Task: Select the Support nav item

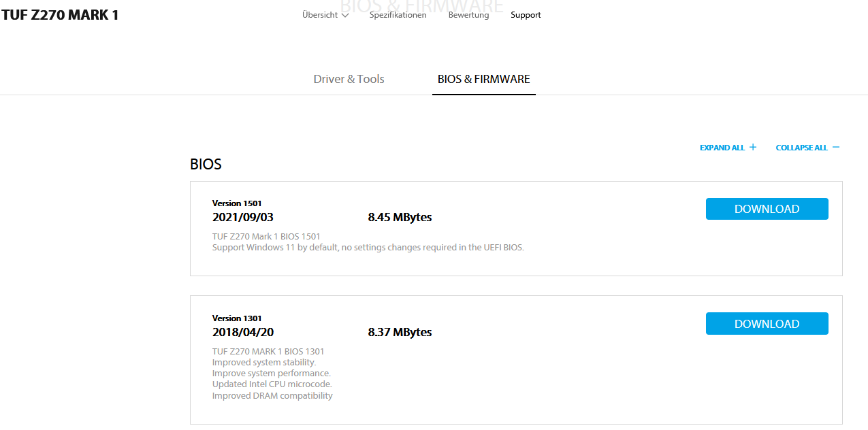Action: click(x=526, y=15)
